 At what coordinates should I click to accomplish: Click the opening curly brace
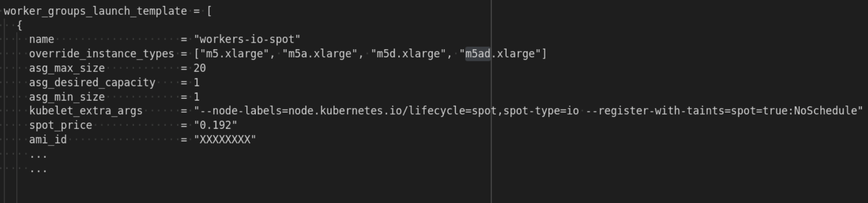19,25
